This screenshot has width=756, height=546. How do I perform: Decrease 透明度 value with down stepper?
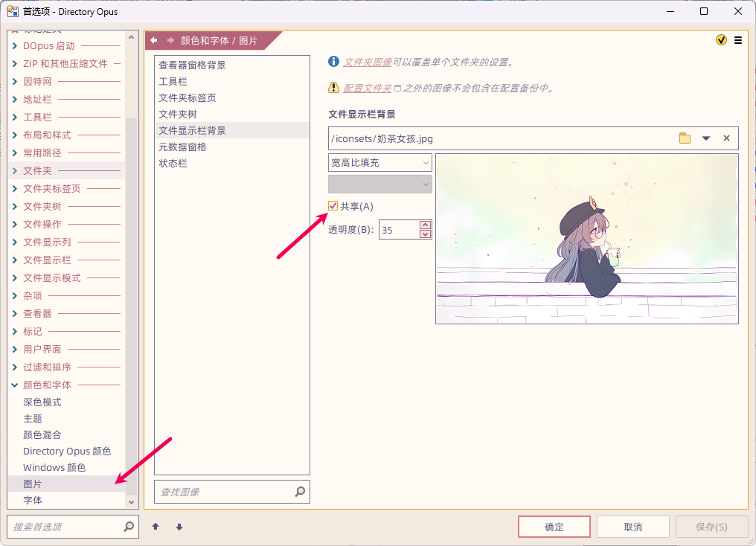[x=425, y=234]
